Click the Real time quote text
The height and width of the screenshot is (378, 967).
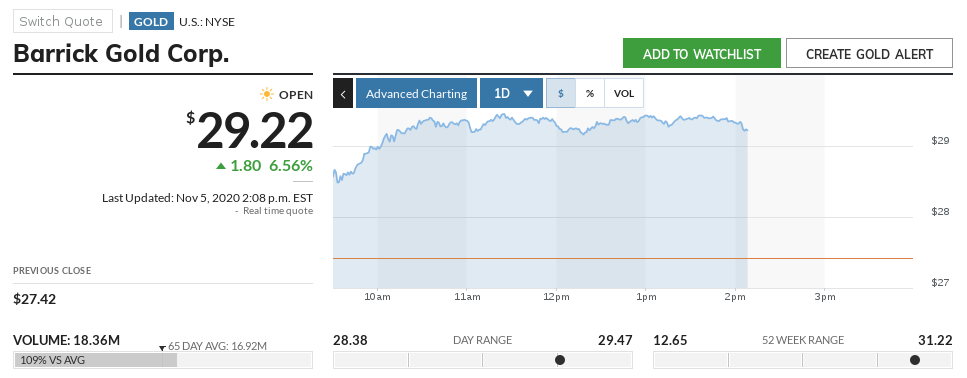[x=278, y=211]
